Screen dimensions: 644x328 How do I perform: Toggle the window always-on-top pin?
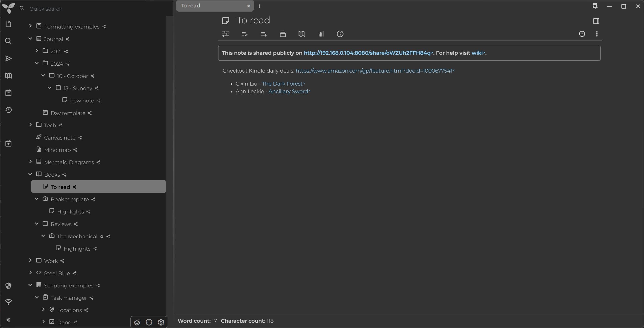click(x=595, y=6)
